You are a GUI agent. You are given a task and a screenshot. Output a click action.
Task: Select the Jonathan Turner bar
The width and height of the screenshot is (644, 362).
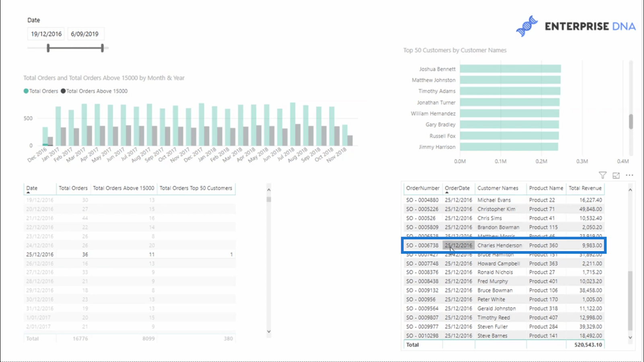click(510, 102)
